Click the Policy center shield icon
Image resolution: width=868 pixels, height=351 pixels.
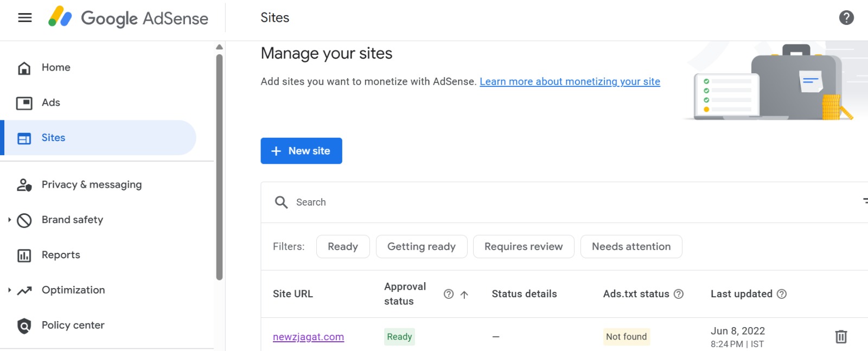click(x=24, y=326)
